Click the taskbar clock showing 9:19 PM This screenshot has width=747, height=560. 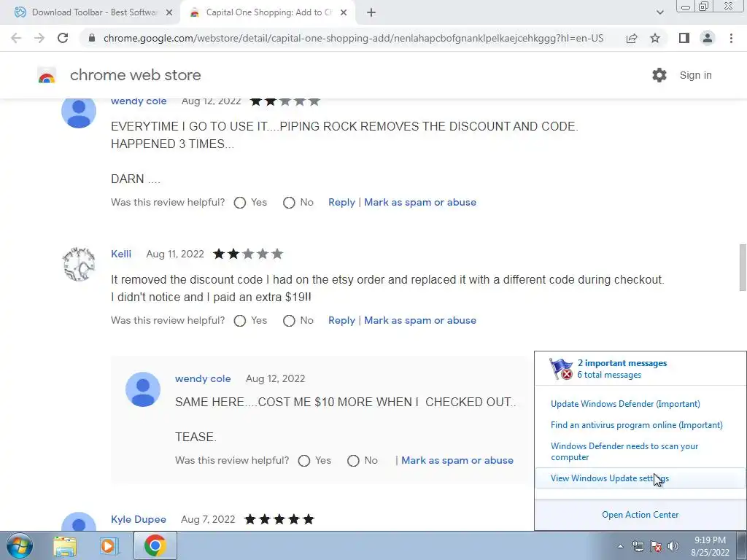(x=710, y=546)
